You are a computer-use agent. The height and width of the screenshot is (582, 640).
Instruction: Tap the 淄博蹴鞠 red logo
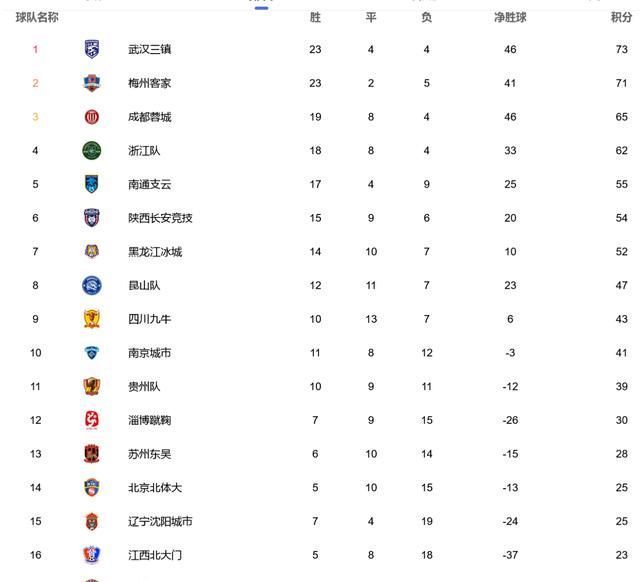92,420
